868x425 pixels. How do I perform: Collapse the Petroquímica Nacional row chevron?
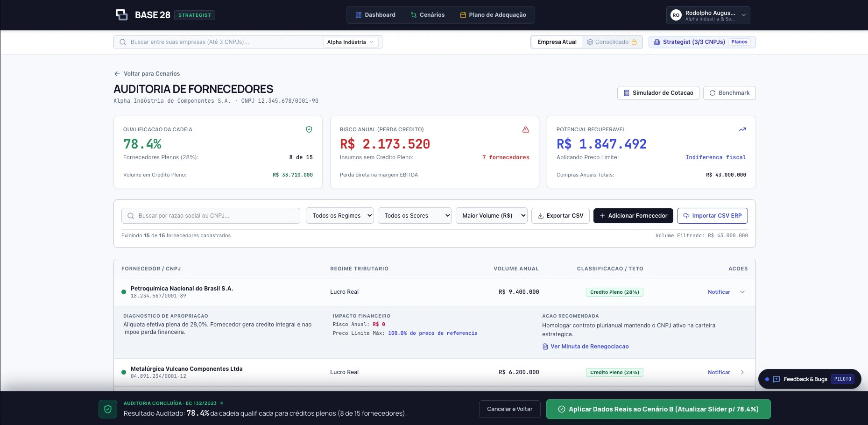pos(742,292)
